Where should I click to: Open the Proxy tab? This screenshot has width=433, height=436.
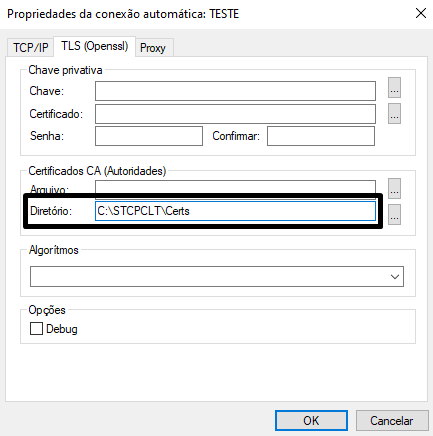(x=153, y=48)
